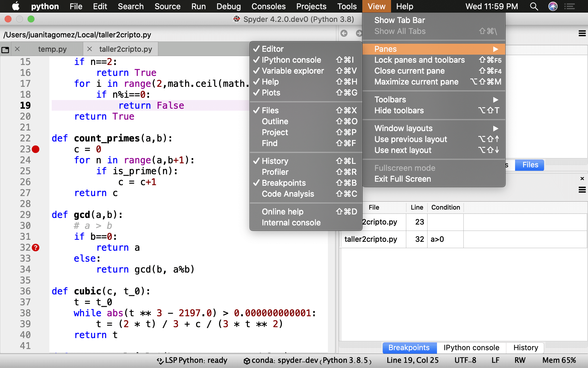Toggle the IPython console pane
This screenshot has width=588, height=368.
(x=306, y=60)
